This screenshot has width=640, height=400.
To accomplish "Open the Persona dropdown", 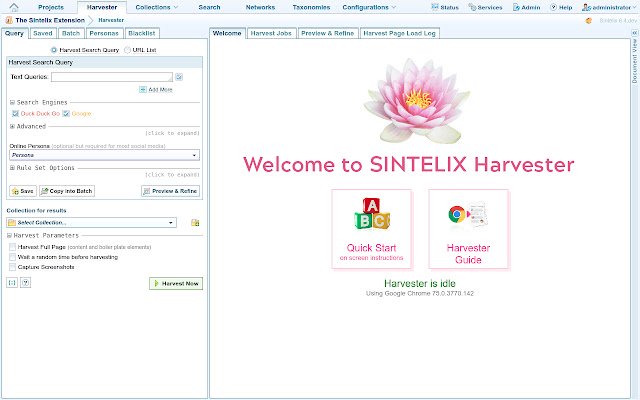I will pos(104,155).
